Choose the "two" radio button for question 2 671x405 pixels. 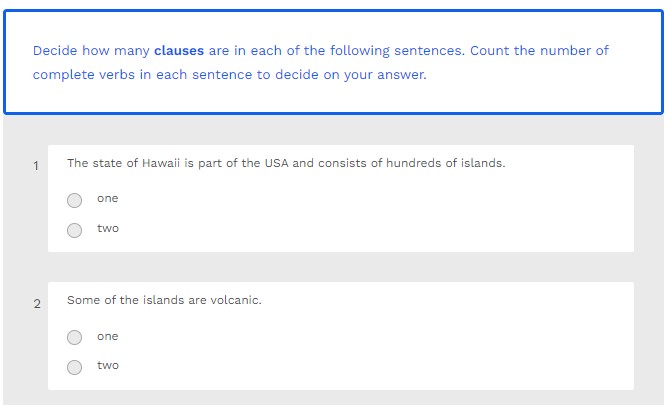(x=75, y=367)
